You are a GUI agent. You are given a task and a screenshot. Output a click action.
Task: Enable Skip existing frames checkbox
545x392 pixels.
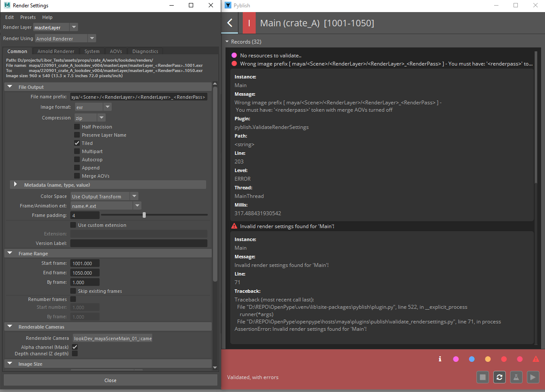[73, 291]
